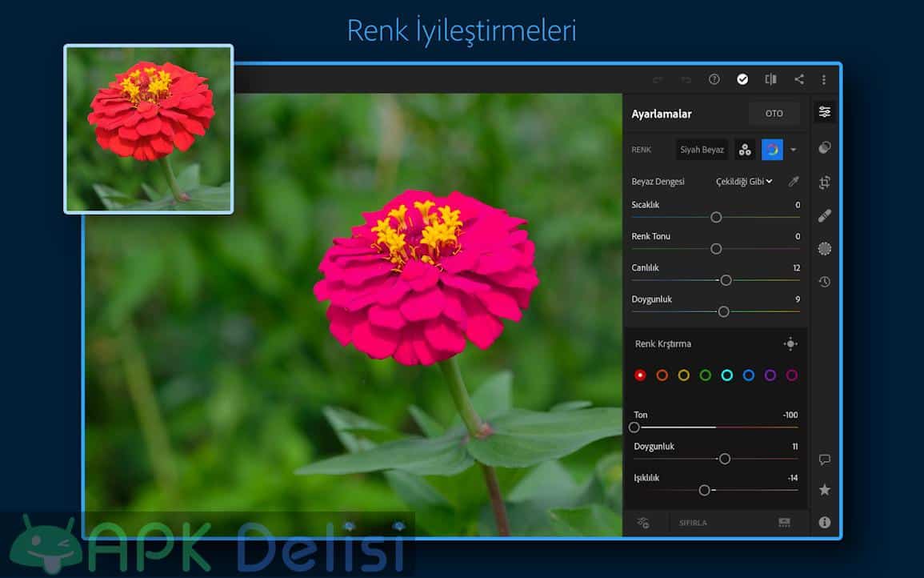
Task: Switch to Siyah Beyaz mode
Action: coord(702,150)
